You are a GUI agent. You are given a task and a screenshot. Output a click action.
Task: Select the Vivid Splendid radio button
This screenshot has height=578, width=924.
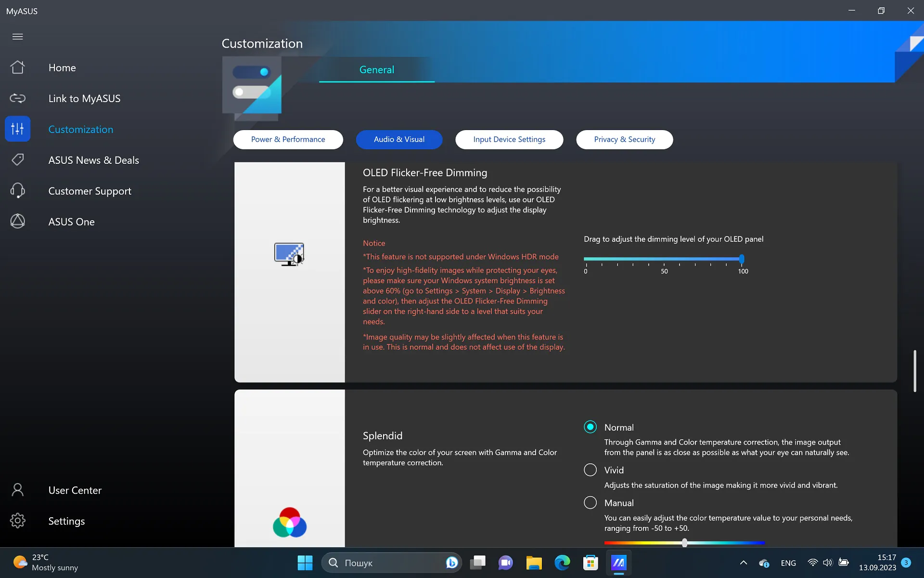point(590,470)
